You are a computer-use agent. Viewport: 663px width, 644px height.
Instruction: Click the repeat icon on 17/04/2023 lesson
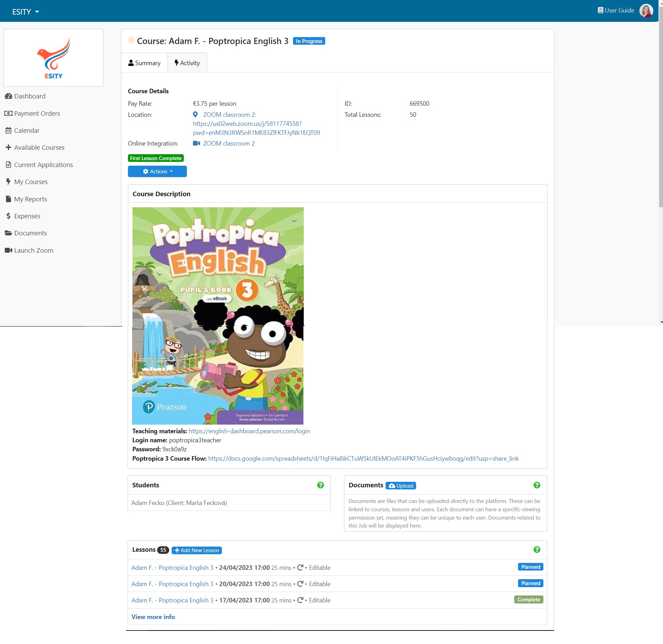[300, 600]
